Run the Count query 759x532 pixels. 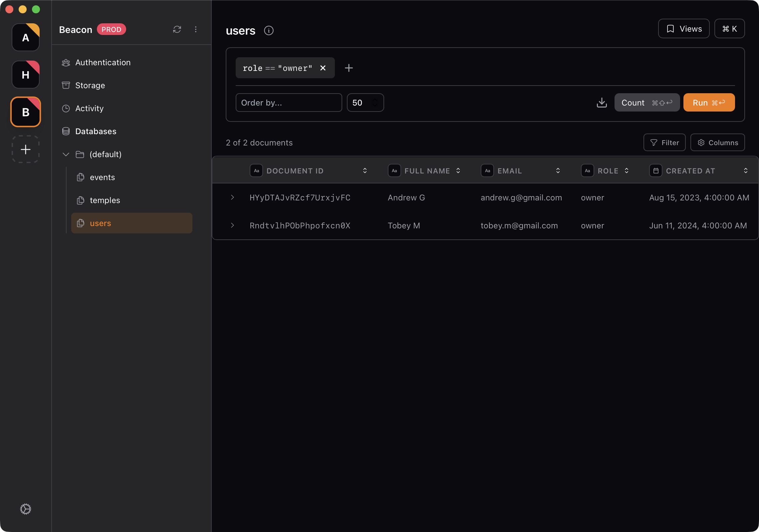pyautogui.click(x=647, y=103)
